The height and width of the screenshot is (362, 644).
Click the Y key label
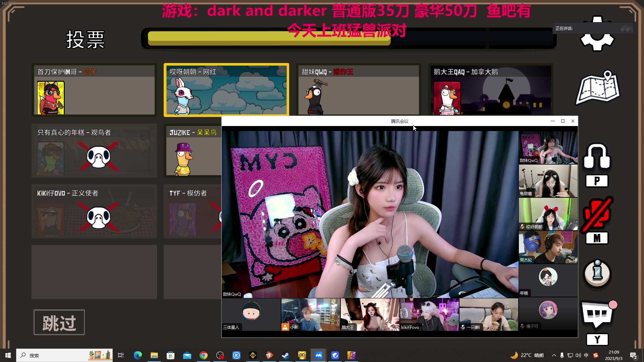click(x=597, y=340)
